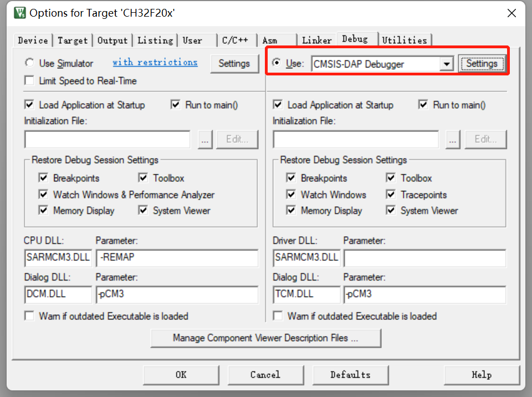
Task: Enable simulator Warn if outdated Executable
Action: 29,316
